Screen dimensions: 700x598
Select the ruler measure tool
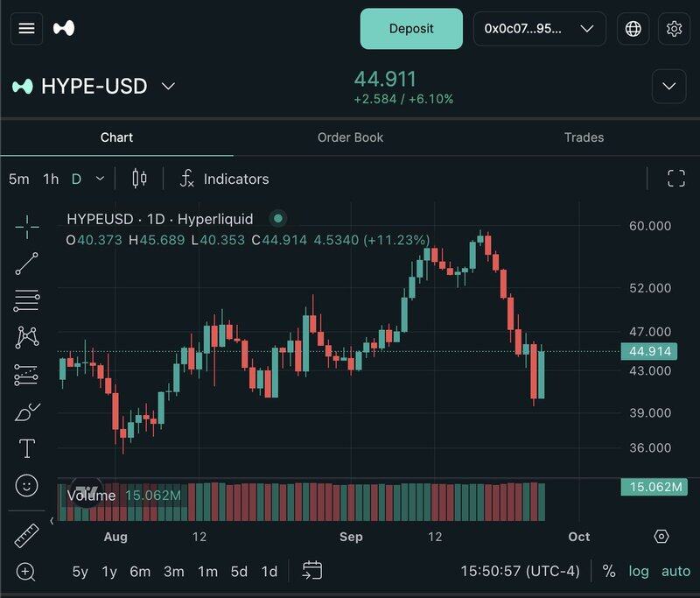[x=27, y=536]
